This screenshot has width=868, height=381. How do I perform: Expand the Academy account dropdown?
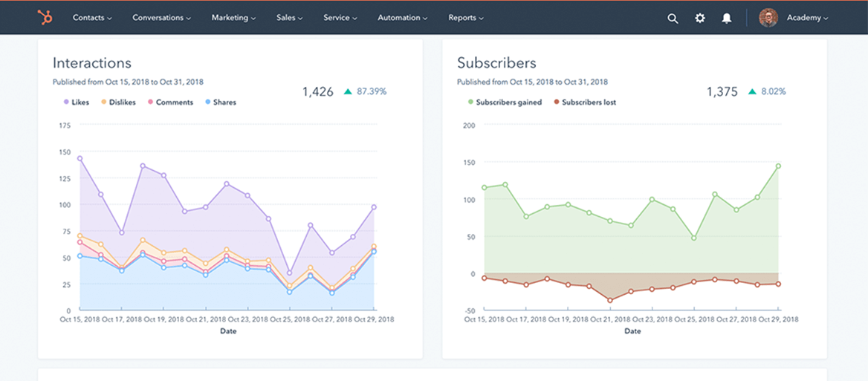click(x=807, y=19)
